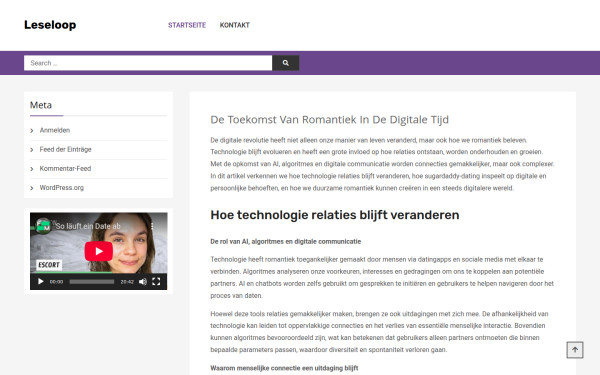This screenshot has width=600, height=375.
Task: Play the YouTube video with red button
Action: coord(99,251)
